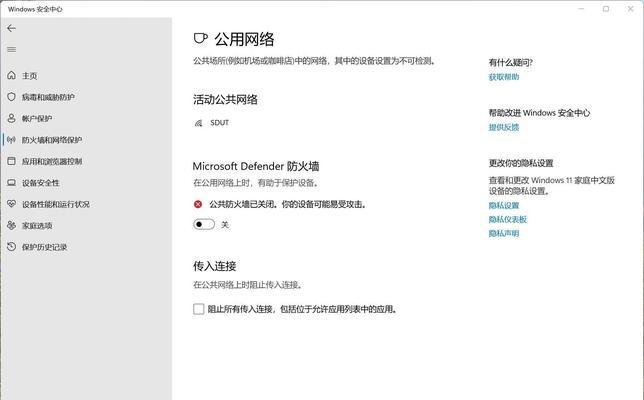Click the coffee cup icon beside 公用网络

[x=200, y=39]
